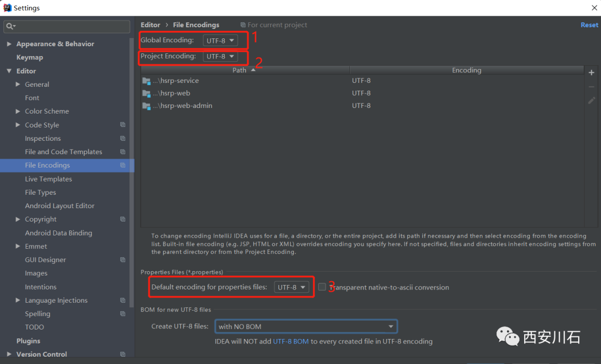Open File Types settings
The width and height of the screenshot is (601, 364).
[40, 193]
